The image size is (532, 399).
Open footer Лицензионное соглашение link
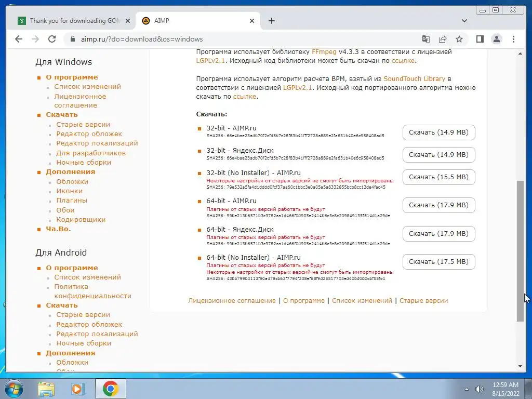pos(232,301)
